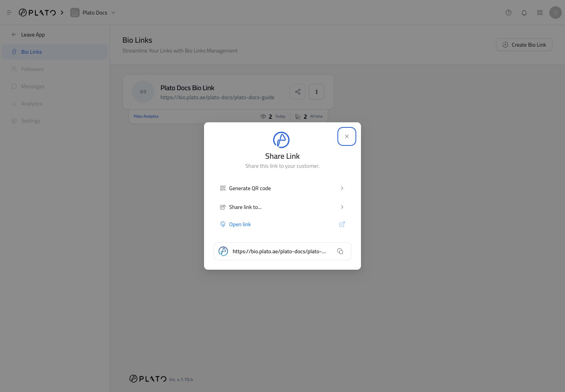
Task: Click the Inc. v.1.10.4 version text
Action: tap(181, 379)
